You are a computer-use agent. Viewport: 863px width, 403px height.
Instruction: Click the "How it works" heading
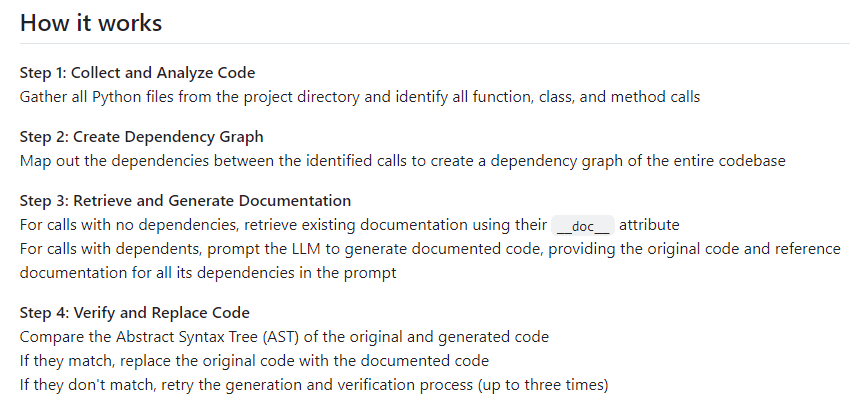click(91, 22)
